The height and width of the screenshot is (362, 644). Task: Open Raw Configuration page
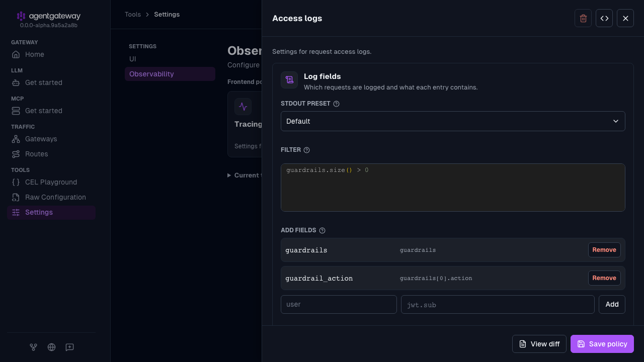point(51,197)
